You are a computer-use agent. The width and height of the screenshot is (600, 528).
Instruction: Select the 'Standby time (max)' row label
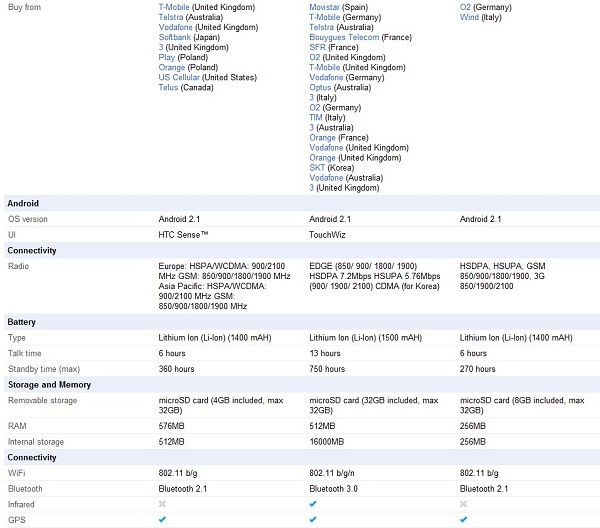[x=44, y=369]
